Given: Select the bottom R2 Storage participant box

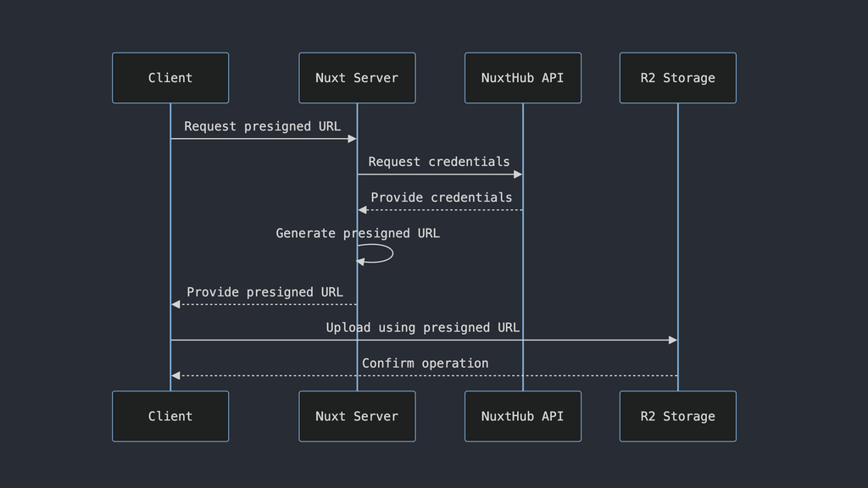Looking at the screenshot, I should (x=677, y=416).
